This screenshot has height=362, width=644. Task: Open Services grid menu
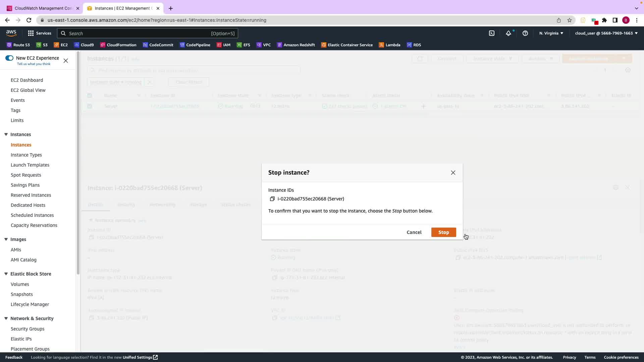click(40, 33)
